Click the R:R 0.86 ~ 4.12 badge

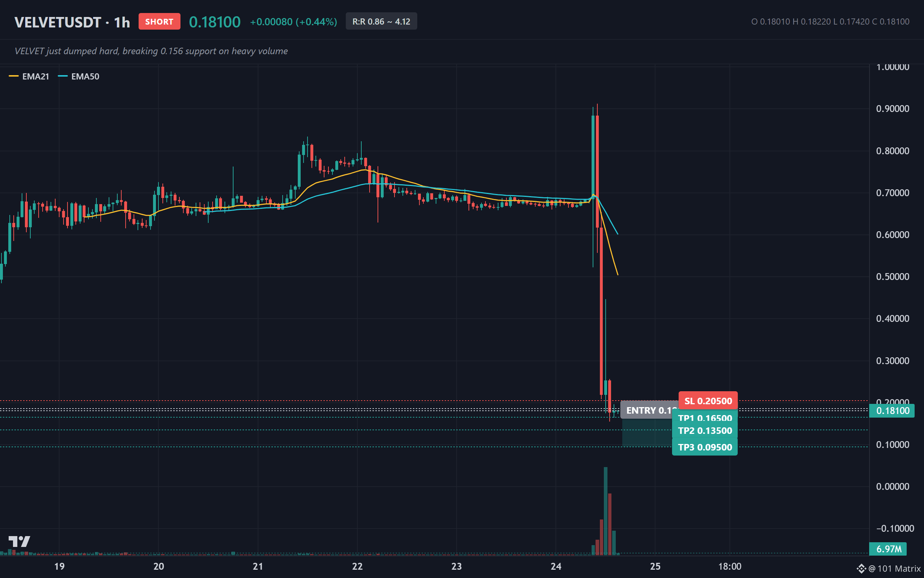(x=381, y=21)
